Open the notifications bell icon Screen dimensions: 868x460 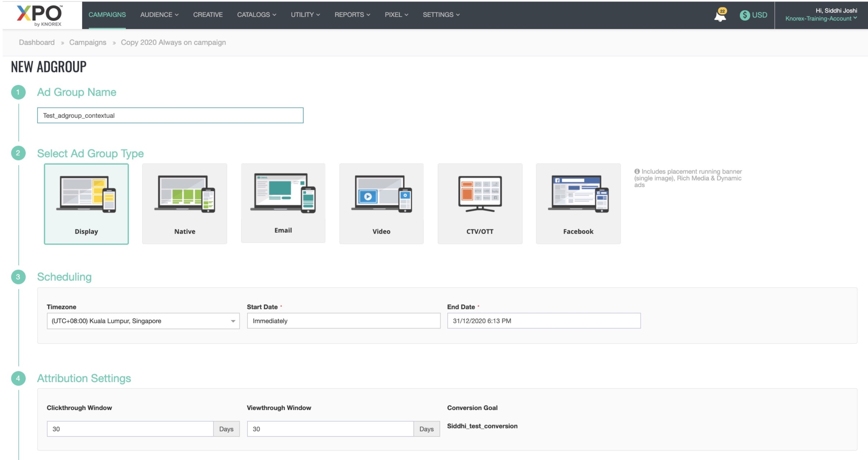720,15
